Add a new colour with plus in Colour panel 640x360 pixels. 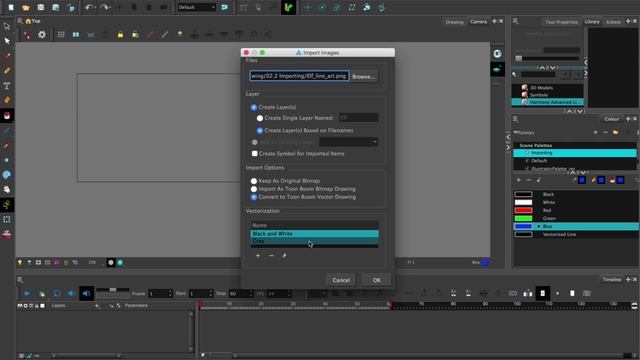tap(519, 180)
